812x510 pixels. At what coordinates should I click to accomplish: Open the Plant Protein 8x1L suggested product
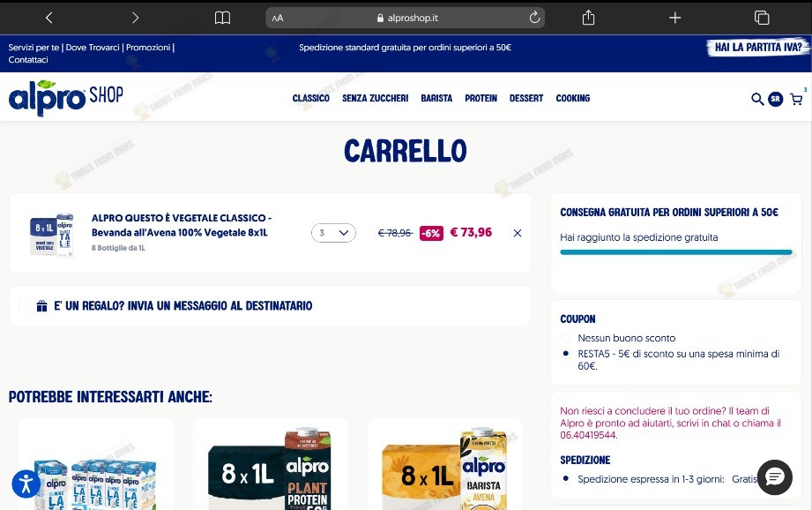click(x=271, y=465)
